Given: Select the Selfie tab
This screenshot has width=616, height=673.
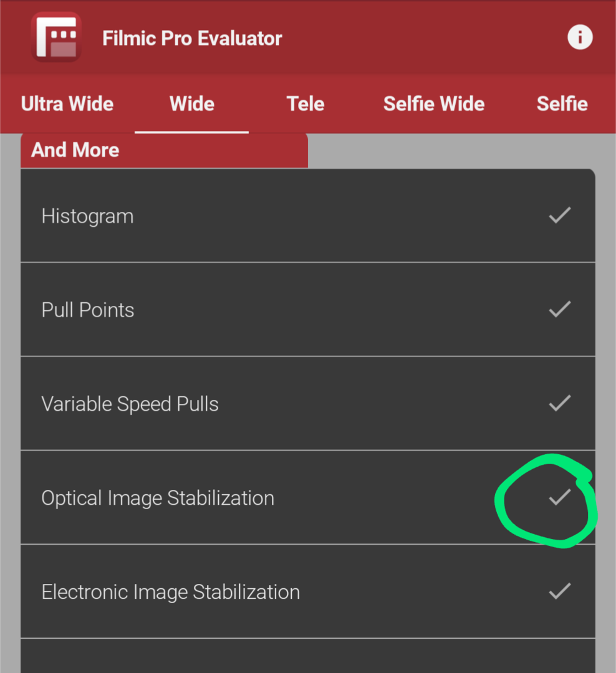Looking at the screenshot, I should (562, 103).
